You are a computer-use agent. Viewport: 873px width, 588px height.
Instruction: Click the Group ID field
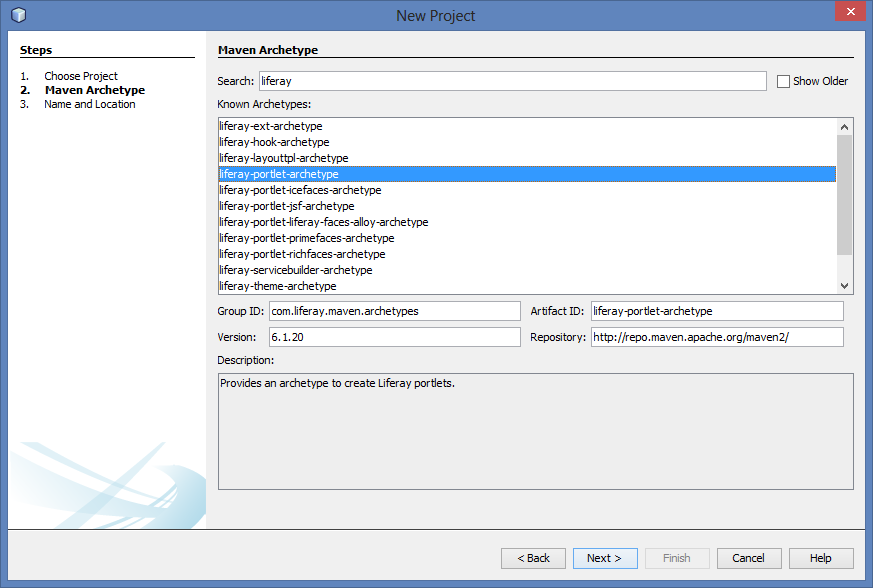394,311
